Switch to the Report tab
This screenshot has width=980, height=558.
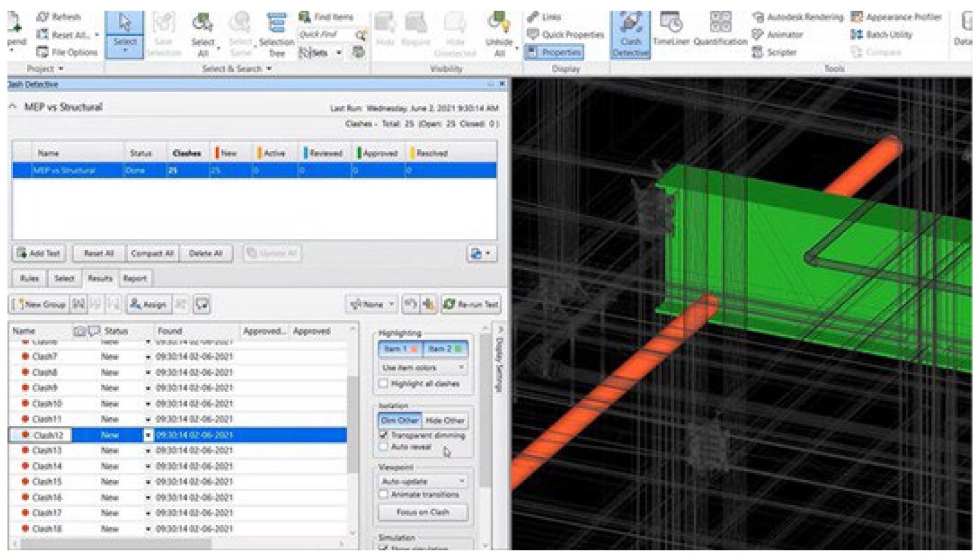(x=135, y=278)
